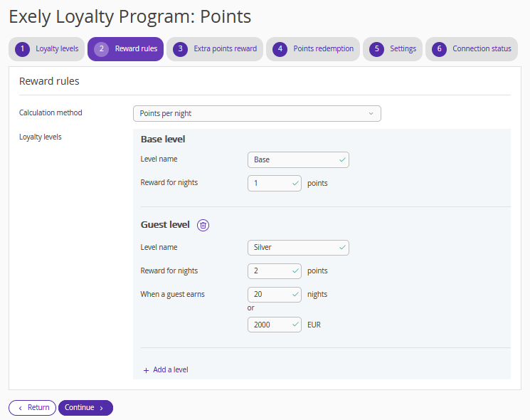Select the 2000 EUR threshold field
530x420 pixels.
click(275, 325)
